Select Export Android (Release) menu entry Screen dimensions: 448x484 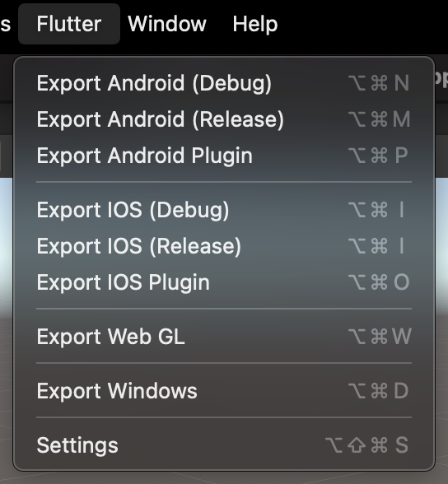pos(224,119)
